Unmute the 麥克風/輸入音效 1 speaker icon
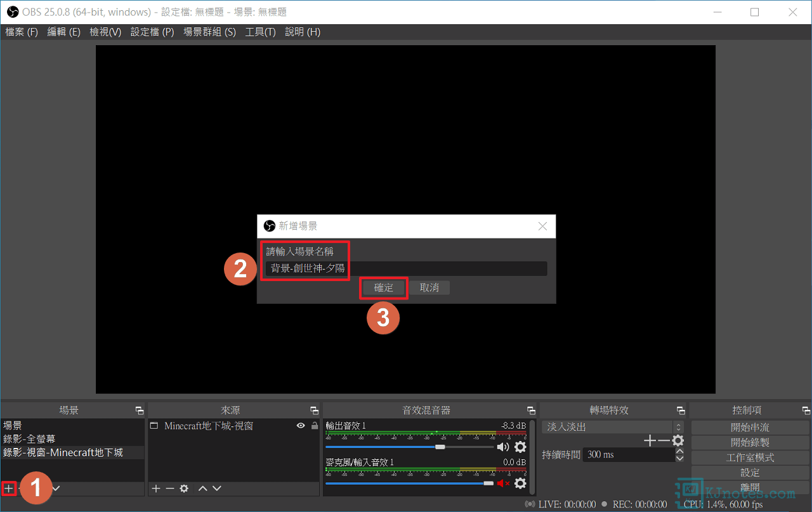This screenshot has height=512, width=812. (x=503, y=483)
